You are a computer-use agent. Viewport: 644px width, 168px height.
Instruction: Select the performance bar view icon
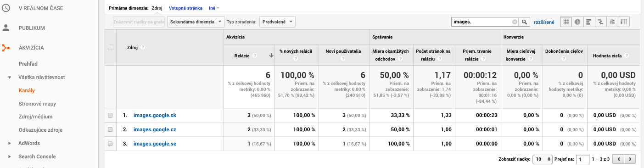coord(588,22)
